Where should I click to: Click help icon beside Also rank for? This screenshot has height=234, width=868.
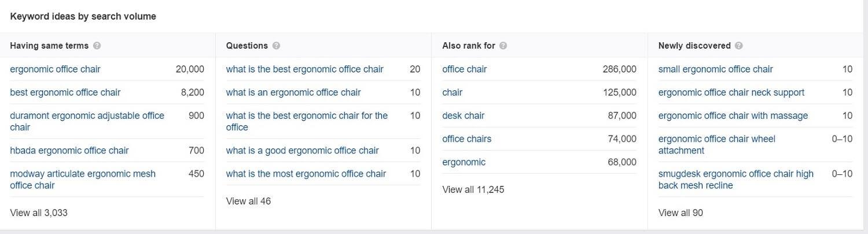[503, 46]
